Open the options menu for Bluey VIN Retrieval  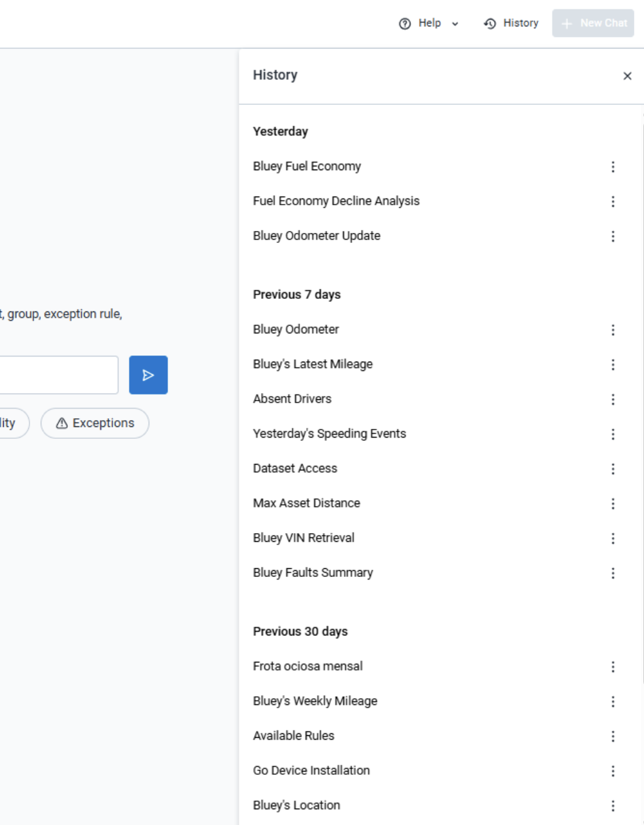tap(613, 538)
